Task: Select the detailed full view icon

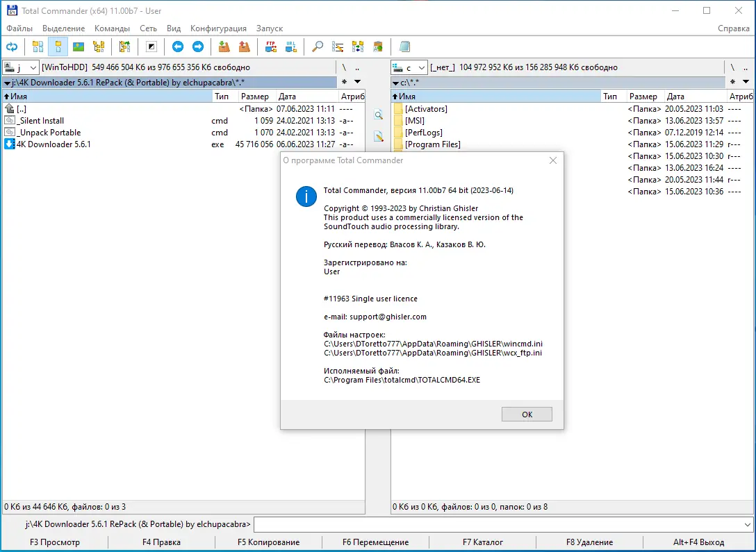Action: [x=58, y=47]
